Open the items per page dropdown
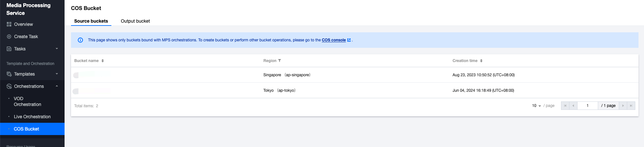This screenshot has width=644, height=147. [536, 106]
